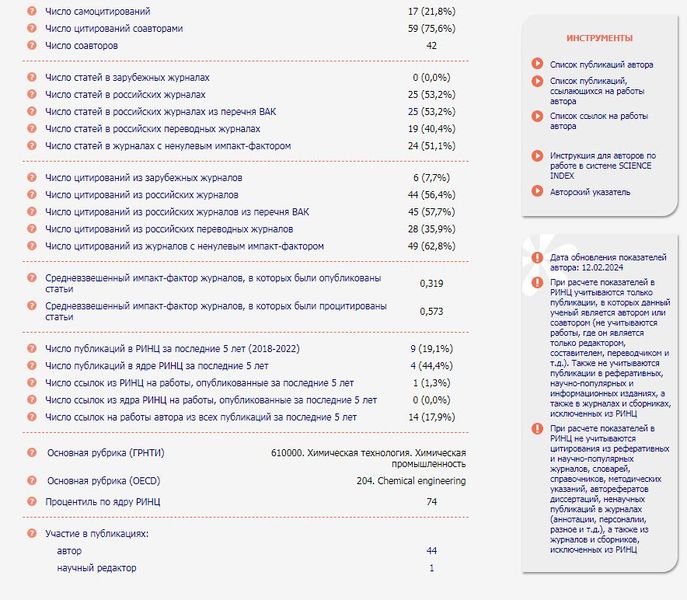
Task: Open help for ссылок из РИНЦ на работы
Action: pyautogui.click(x=32, y=383)
